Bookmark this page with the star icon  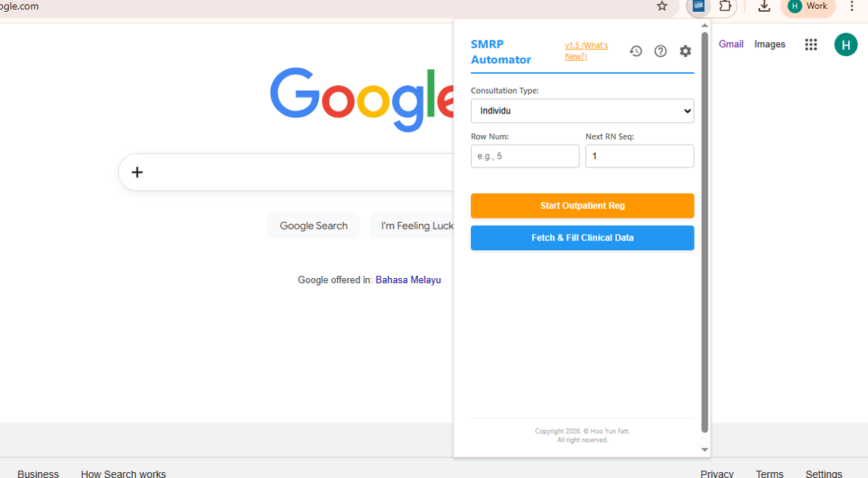[x=661, y=7]
